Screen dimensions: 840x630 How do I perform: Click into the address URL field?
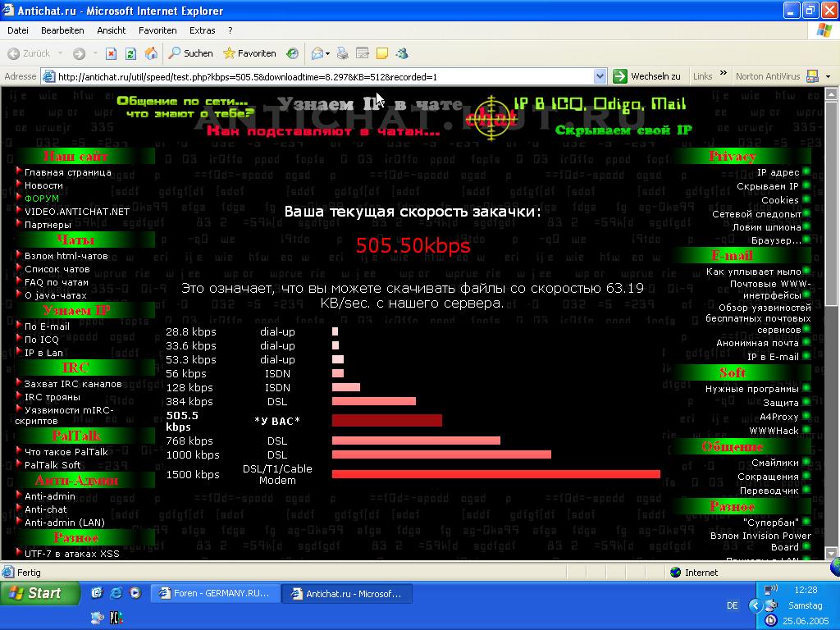point(325,76)
